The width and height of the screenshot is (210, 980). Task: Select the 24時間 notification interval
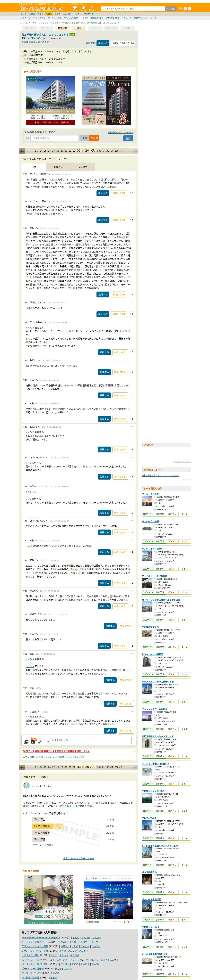point(94,138)
